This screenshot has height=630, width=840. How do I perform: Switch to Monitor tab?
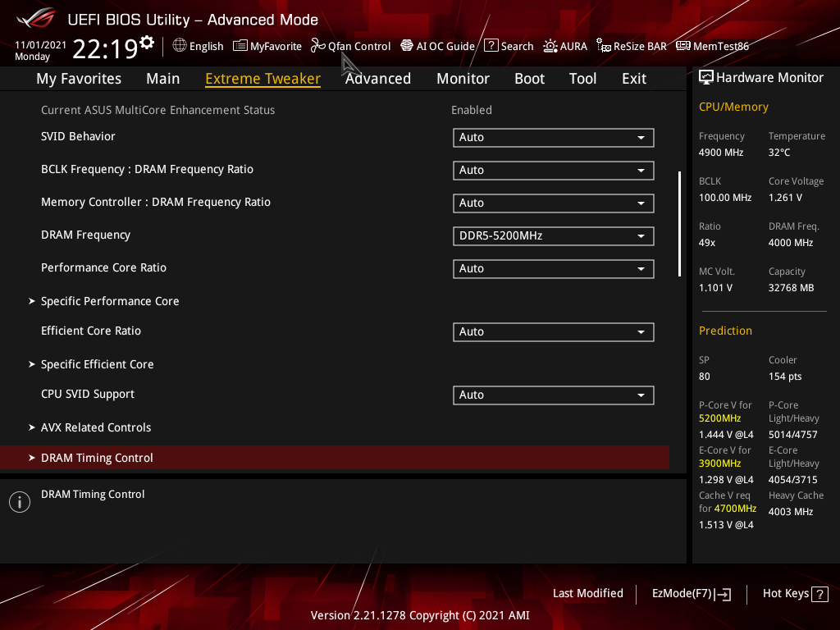tap(463, 79)
